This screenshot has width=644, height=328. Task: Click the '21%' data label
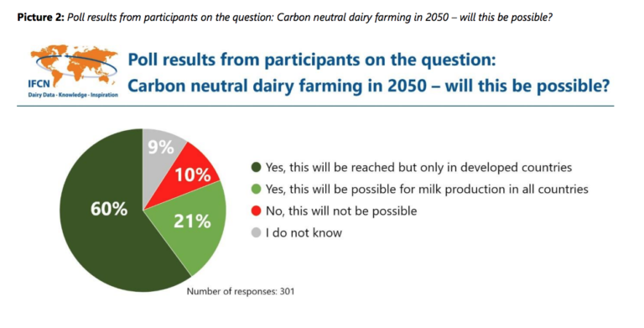(x=192, y=221)
